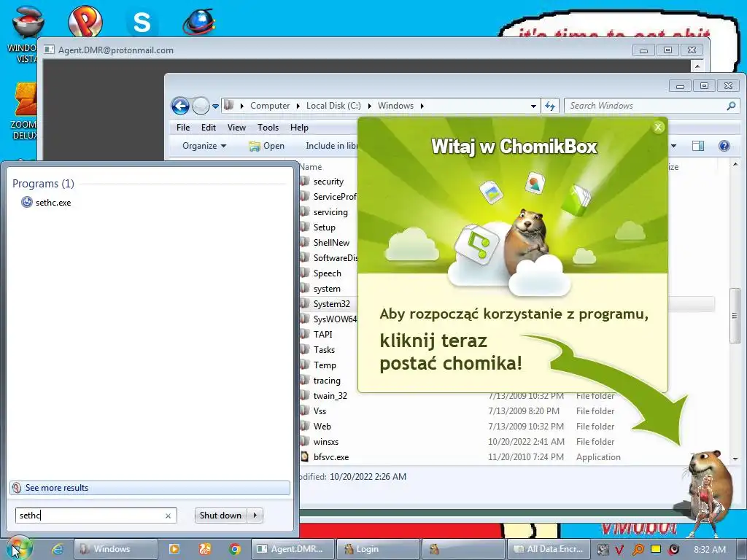Viewport: 747px width, 560px height.
Task: Open Explorer help question mark icon
Action: (724, 146)
